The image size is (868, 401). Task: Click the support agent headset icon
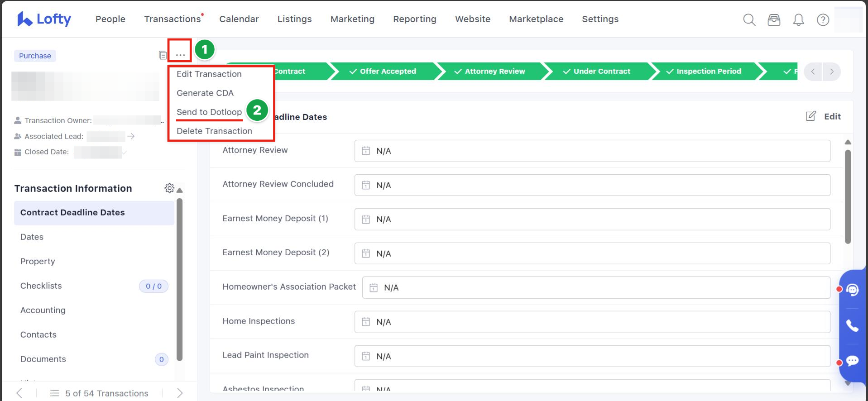click(852, 290)
